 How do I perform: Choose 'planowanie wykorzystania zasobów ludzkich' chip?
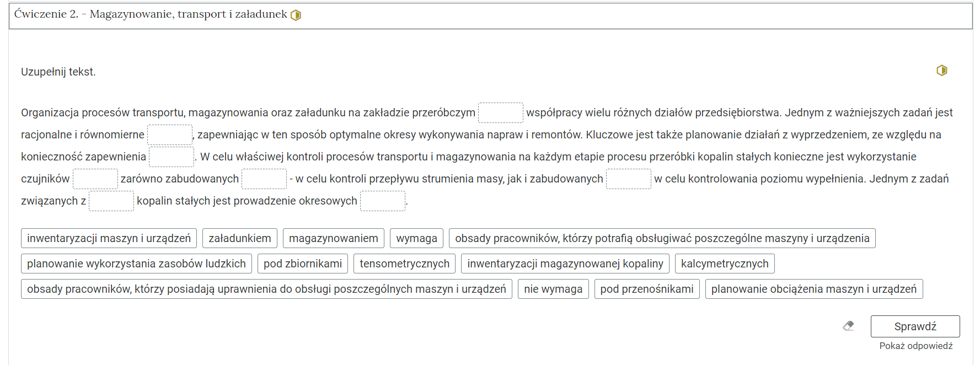(x=136, y=264)
